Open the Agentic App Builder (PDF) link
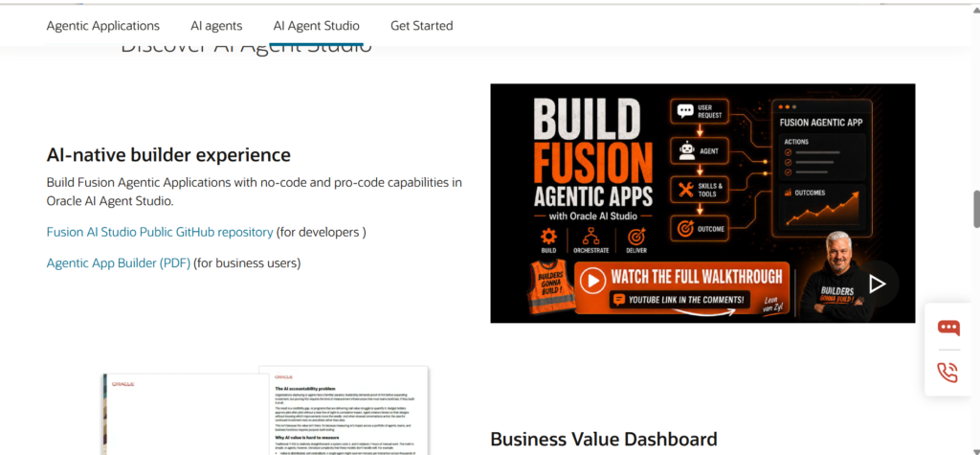Screen dimensions: 980x455 (118, 262)
